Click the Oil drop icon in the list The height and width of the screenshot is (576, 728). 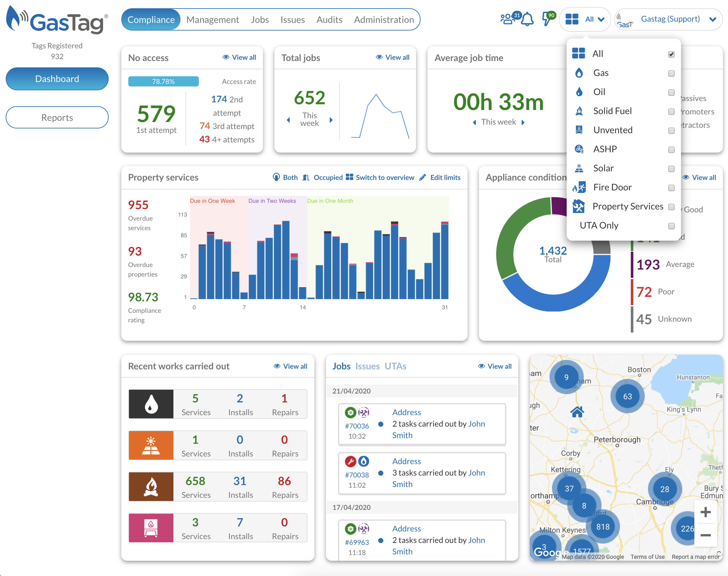[579, 92]
